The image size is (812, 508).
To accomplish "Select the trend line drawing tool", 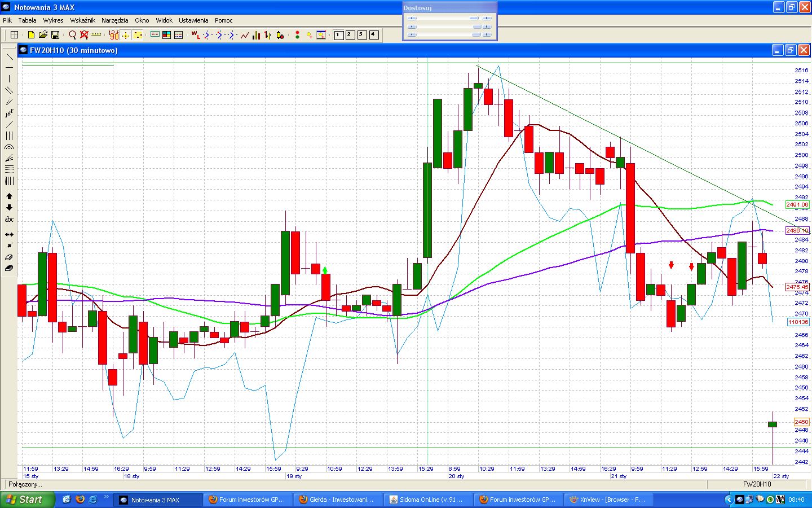I will coord(9,56).
